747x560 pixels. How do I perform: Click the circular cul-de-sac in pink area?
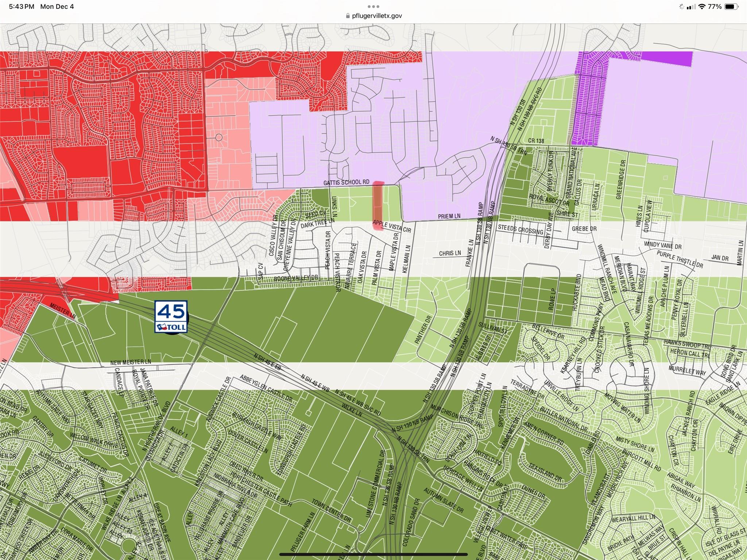(x=219, y=138)
